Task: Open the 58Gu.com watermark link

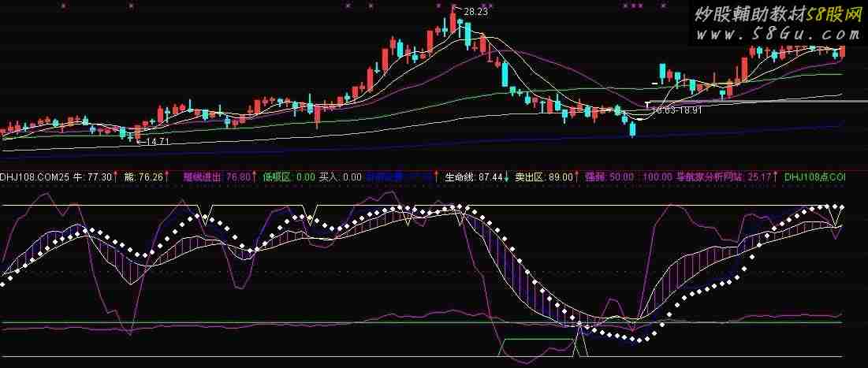Action: pyautogui.click(x=778, y=35)
